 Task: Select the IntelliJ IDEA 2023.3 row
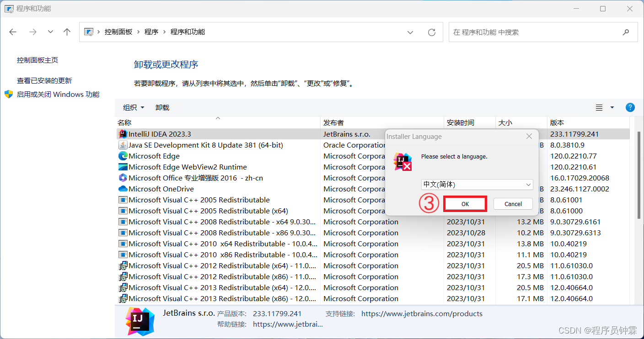(x=372, y=134)
